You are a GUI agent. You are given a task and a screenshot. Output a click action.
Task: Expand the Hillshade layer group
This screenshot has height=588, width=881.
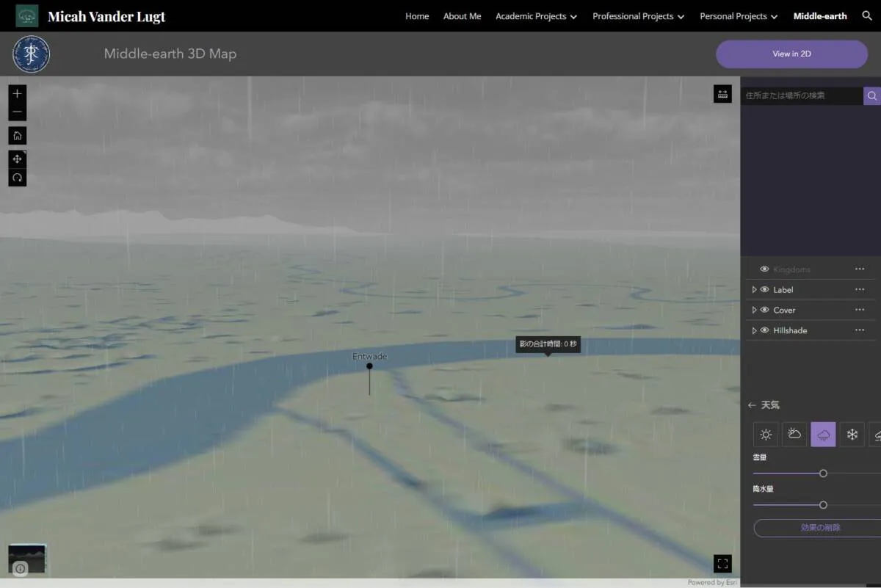[x=754, y=330]
